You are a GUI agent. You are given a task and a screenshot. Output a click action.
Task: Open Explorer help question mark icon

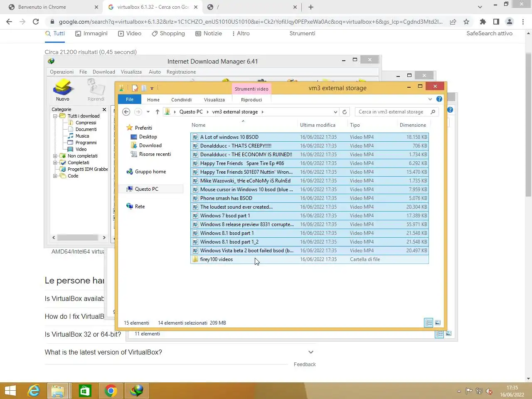click(x=439, y=99)
